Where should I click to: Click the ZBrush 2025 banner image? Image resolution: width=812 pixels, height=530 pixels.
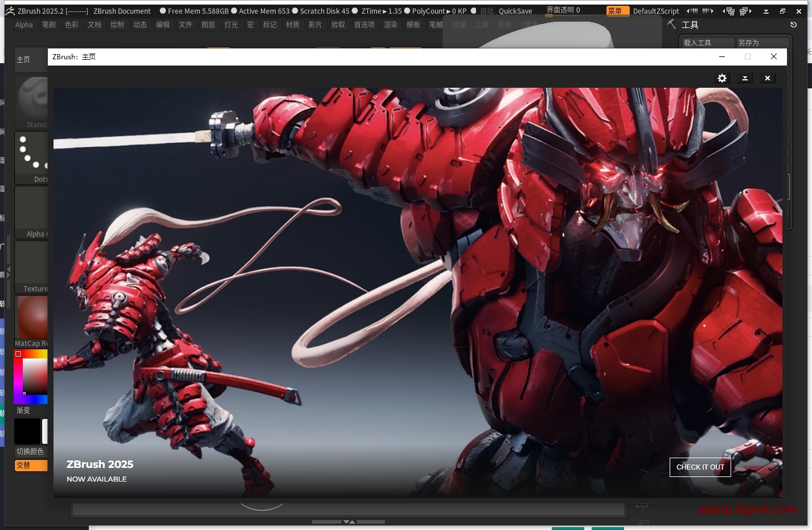click(417, 292)
